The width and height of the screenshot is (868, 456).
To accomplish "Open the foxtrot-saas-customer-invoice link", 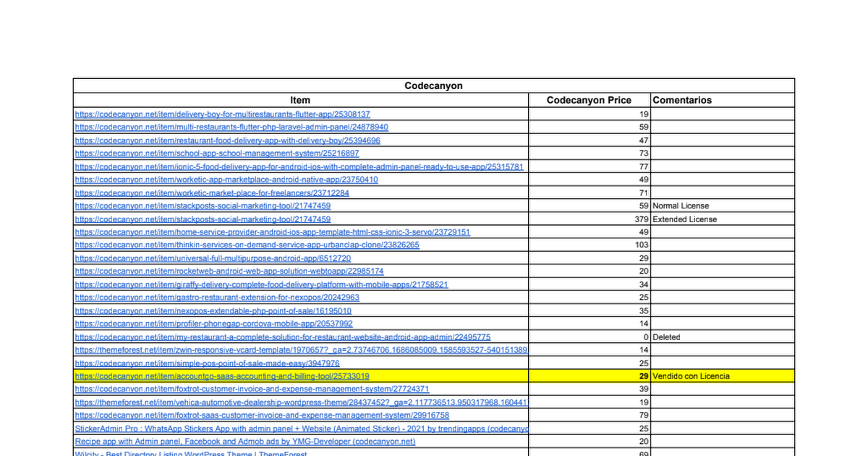I will 262,415.
